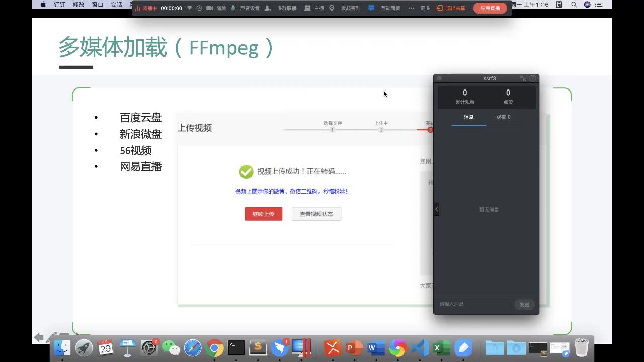Image resolution: width=644 pixels, height=362 pixels.
Task: Switch to the 观看·0 tab
Action: coord(503,117)
